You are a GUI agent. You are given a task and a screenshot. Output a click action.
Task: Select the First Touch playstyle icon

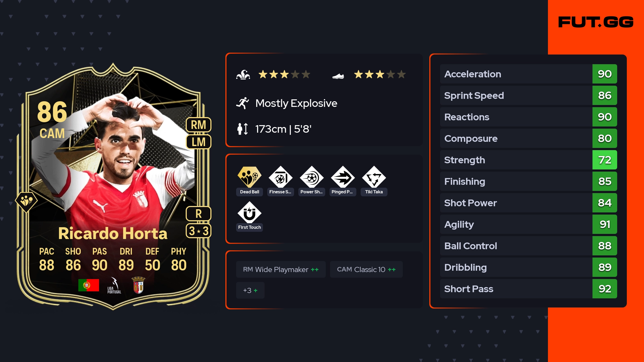coord(249,213)
